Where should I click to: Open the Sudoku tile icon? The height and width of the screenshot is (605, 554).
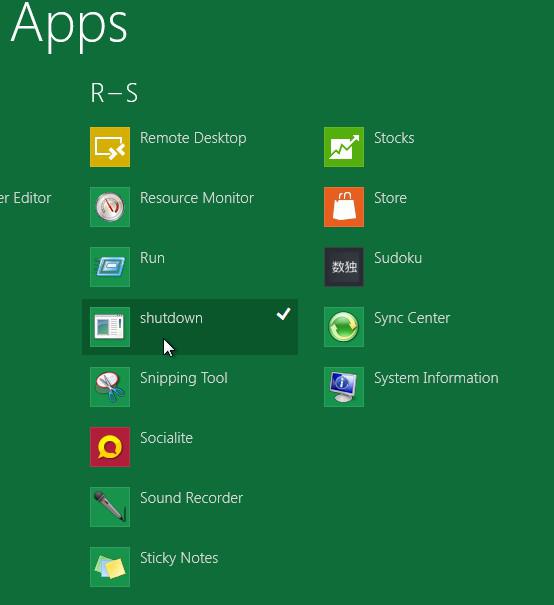(x=344, y=267)
